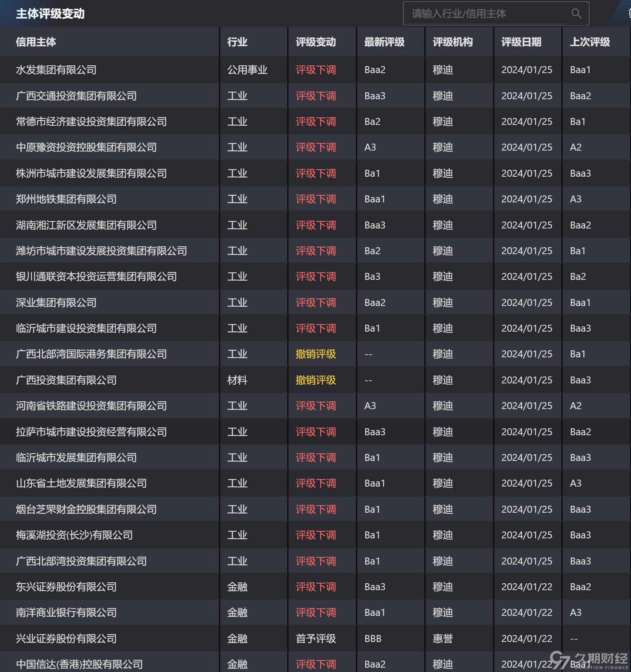Click the magnifier search icon
The width and height of the screenshot is (631, 672).
[x=576, y=13]
